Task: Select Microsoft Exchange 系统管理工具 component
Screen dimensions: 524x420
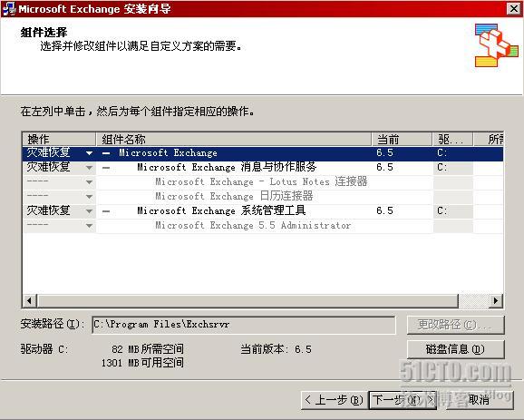Action: (x=221, y=210)
